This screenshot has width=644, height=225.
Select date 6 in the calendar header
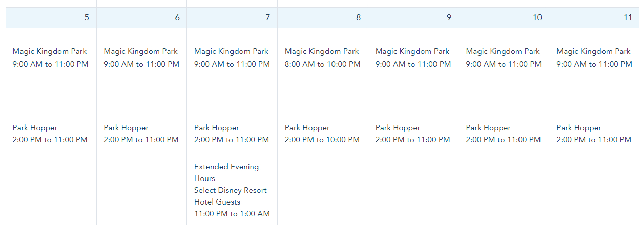click(x=177, y=17)
